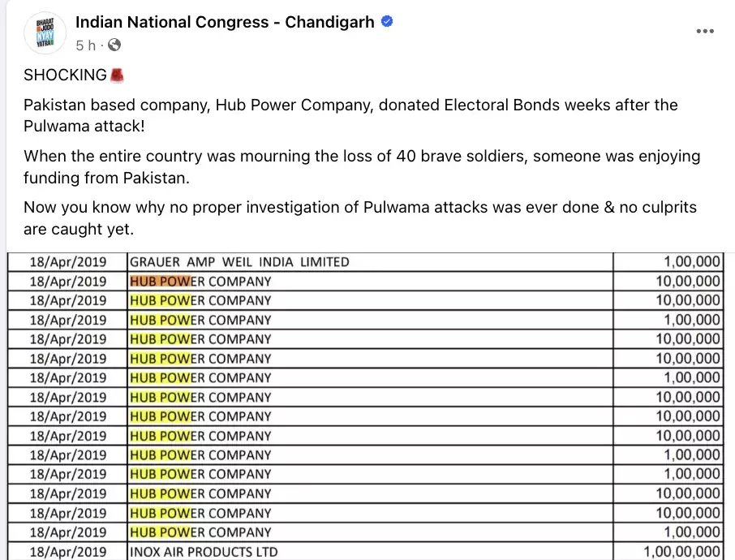Click the date cell beside INOX AIR PRODUCTS

(x=68, y=552)
